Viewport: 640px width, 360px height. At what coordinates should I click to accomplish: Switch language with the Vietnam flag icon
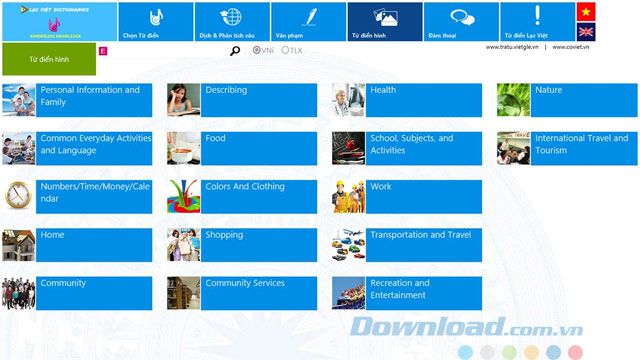tap(586, 11)
